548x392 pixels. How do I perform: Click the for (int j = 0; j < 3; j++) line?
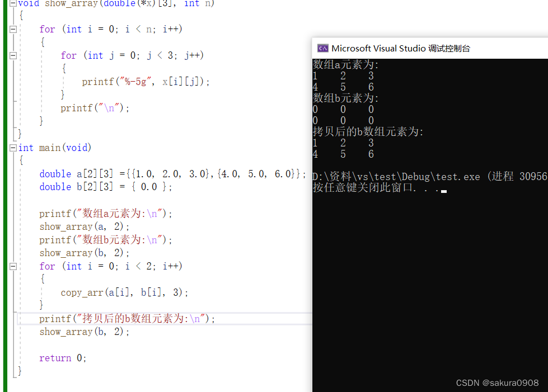[132, 55]
